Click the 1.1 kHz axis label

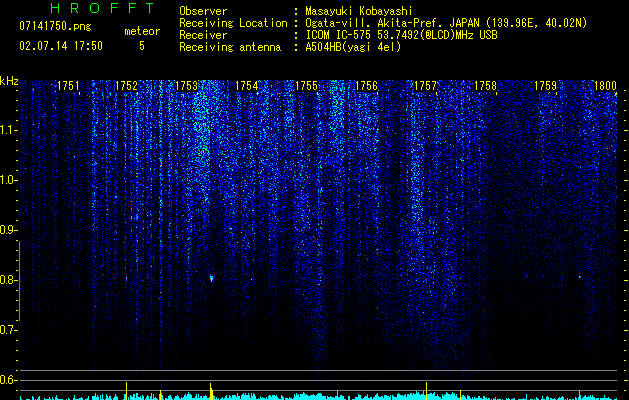coord(8,130)
